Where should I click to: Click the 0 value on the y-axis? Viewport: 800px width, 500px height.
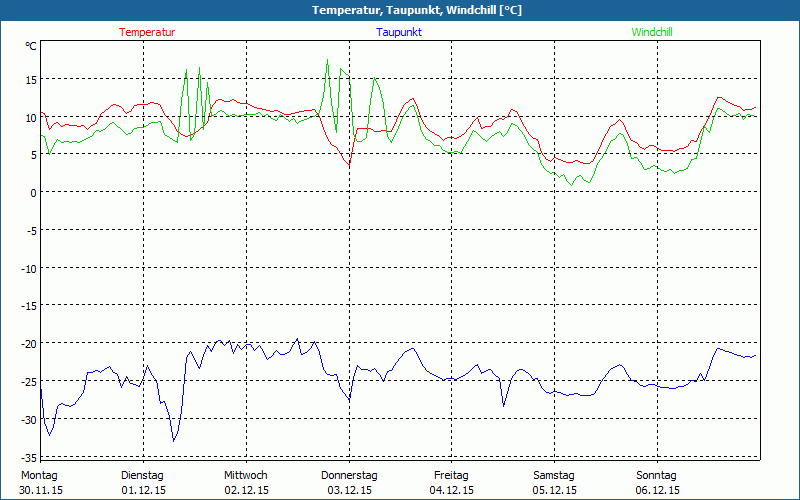point(34,193)
